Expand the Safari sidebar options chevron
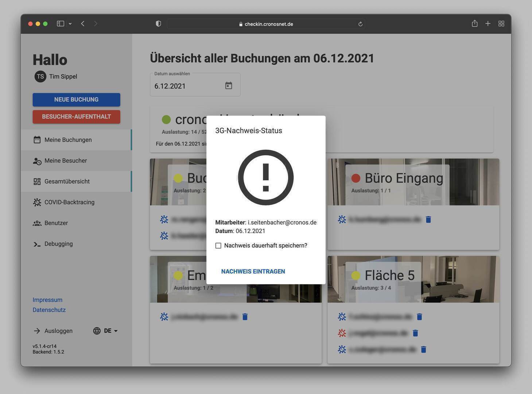 click(70, 24)
